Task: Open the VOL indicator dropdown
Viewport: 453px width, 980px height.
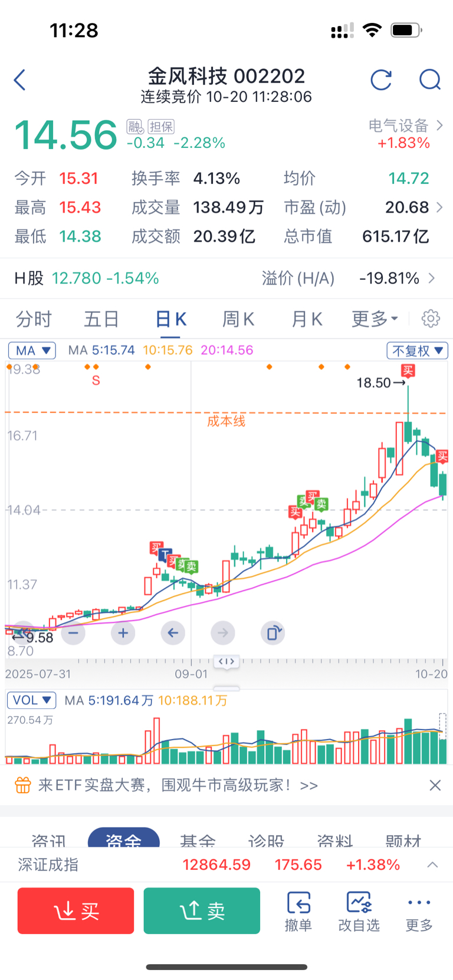Action: click(32, 700)
